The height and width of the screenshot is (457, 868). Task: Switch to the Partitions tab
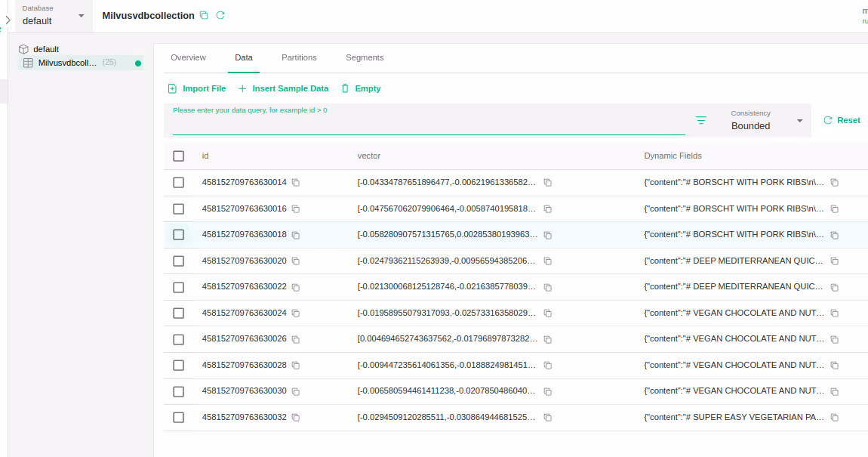(x=299, y=57)
